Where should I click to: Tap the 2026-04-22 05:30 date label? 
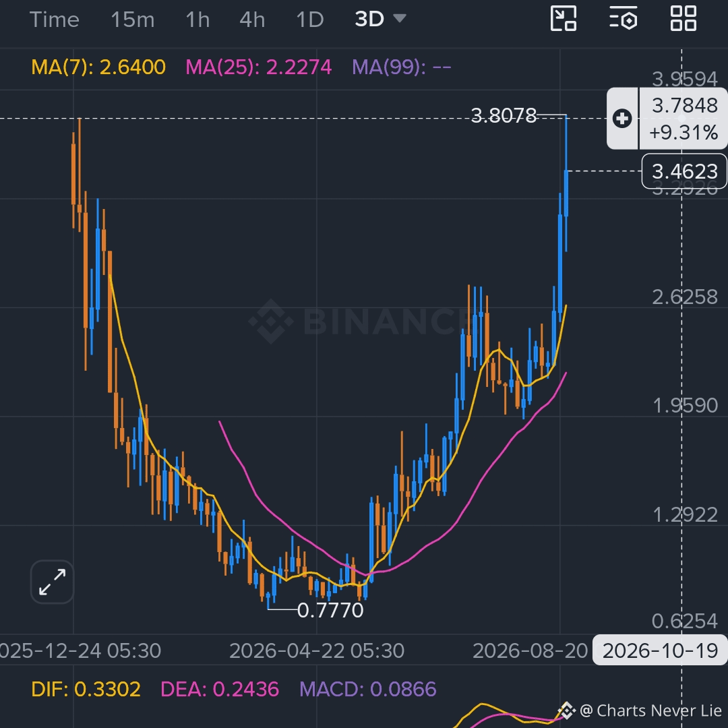point(317,651)
